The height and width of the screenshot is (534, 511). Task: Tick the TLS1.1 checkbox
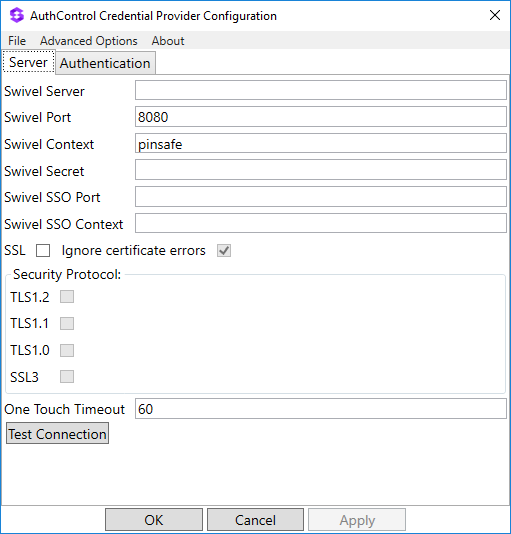click(67, 323)
